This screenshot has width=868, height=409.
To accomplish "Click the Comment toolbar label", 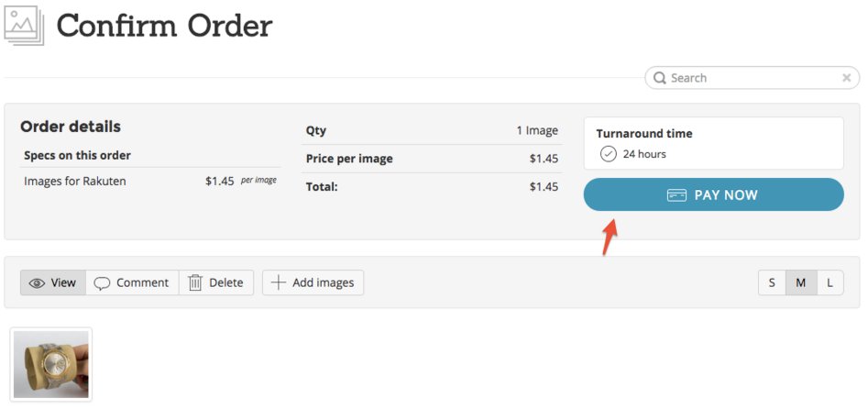I will pyautogui.click(x=142, y=282).
